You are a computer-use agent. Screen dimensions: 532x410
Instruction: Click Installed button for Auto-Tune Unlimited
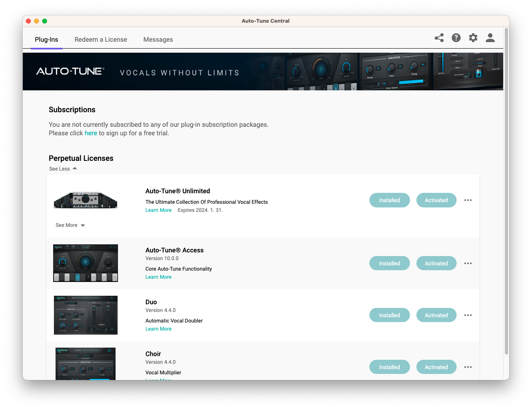pos(390,200)
